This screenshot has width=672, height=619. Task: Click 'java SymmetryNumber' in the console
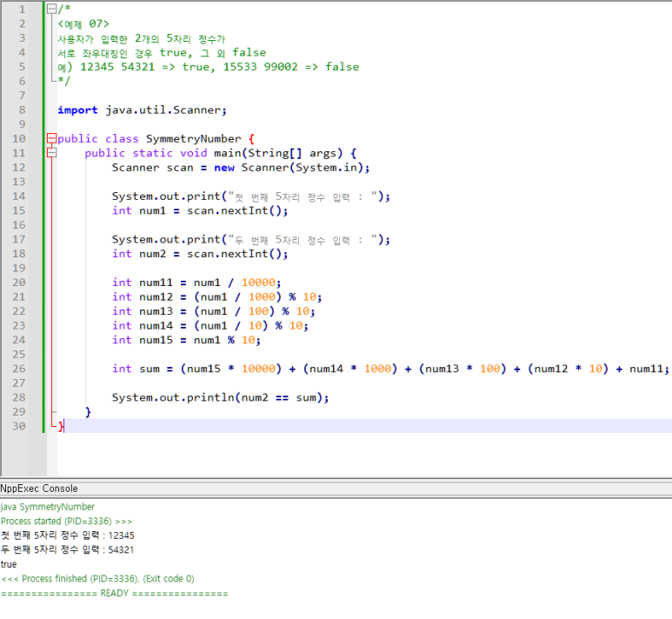48,507
